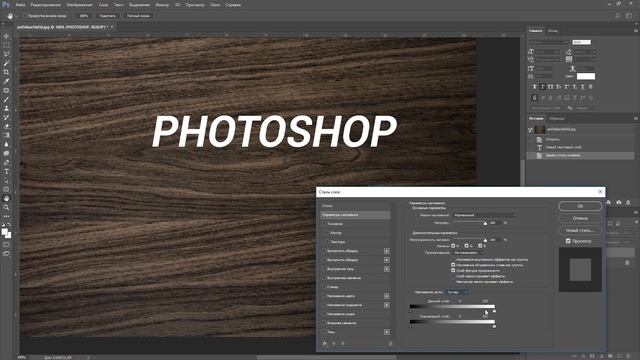Select the Horizontal Type tool

coord(6,171)
